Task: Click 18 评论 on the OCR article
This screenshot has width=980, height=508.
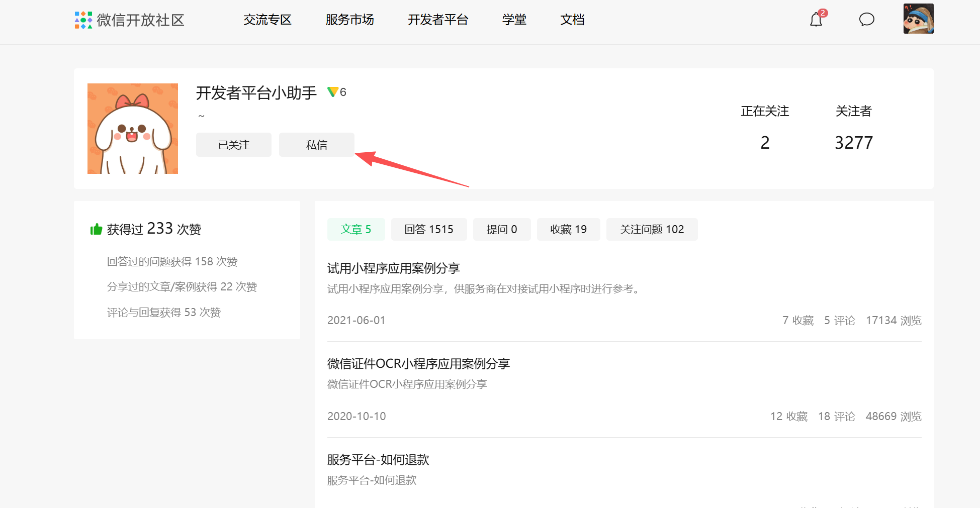Action: pyautogui.click(x=837, y=416)
